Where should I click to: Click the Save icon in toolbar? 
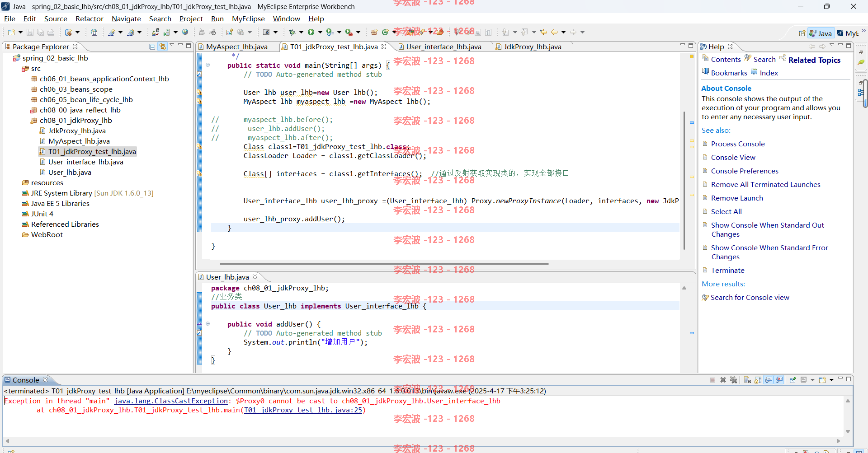coord(30,32)
